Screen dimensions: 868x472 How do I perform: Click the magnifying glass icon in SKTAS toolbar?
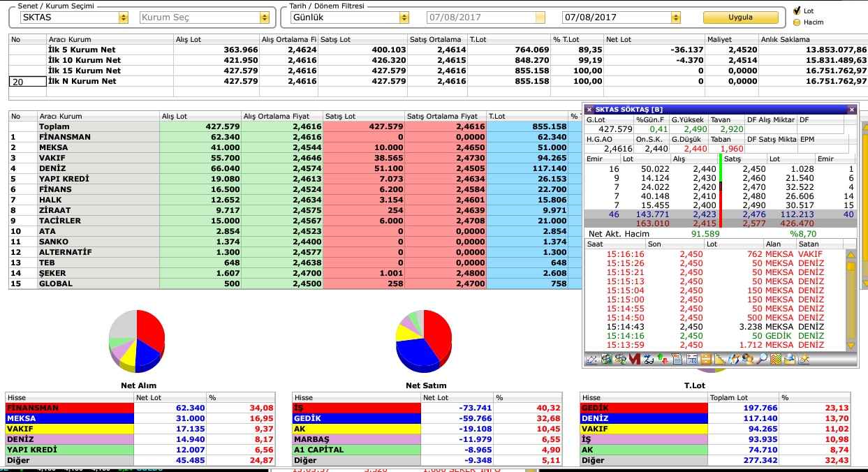click(762, 360)
